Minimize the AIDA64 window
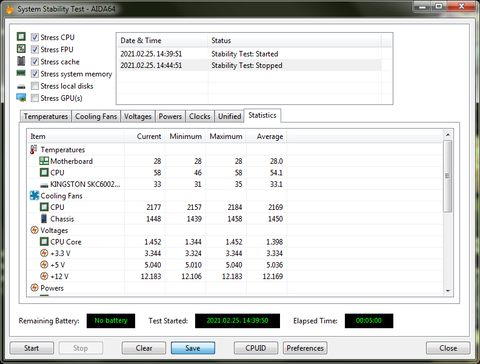Image resolution: width=480 pixels, height=364 pixels. [x=423, y=6]
